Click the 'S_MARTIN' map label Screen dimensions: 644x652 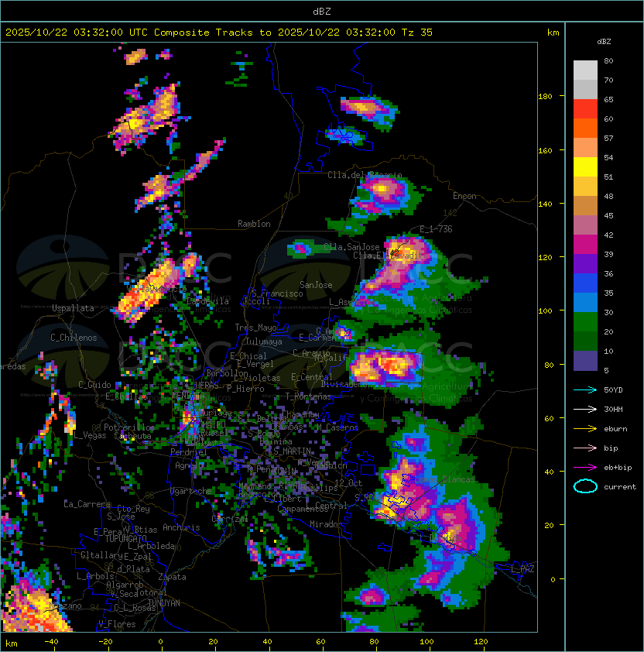[293, 451]
